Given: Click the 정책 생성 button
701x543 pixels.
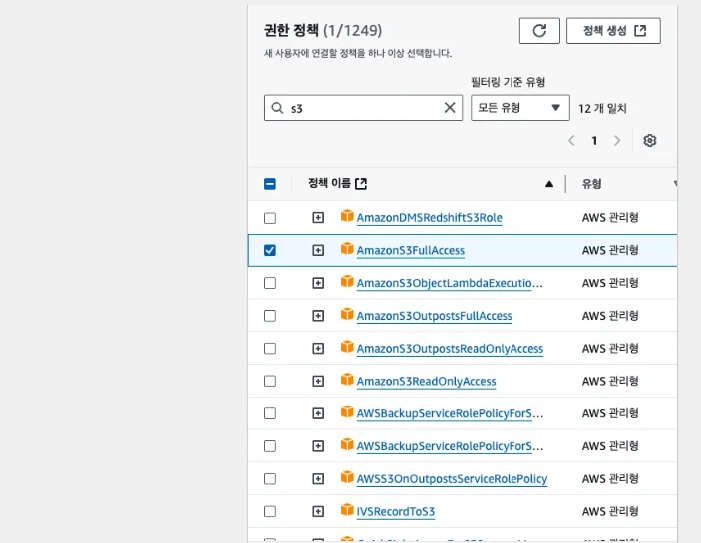Looking at the screenshot, I should pos(613,31).
